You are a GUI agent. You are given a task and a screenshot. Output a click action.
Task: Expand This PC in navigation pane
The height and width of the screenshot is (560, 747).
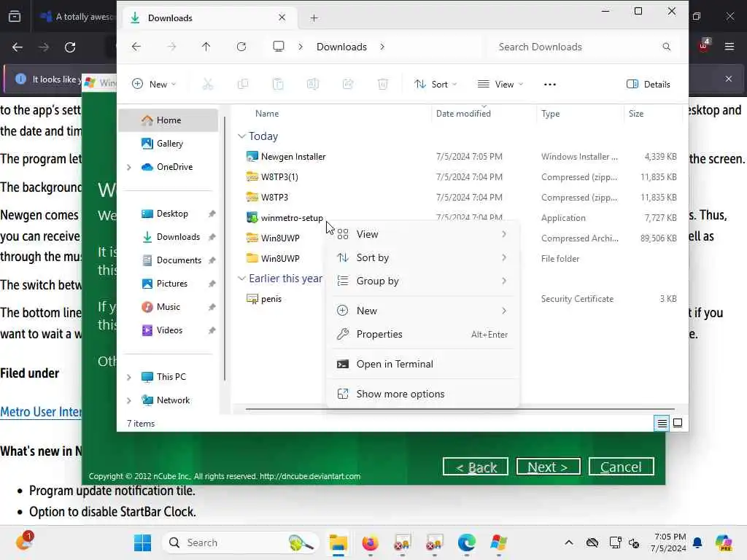[128, 377]
